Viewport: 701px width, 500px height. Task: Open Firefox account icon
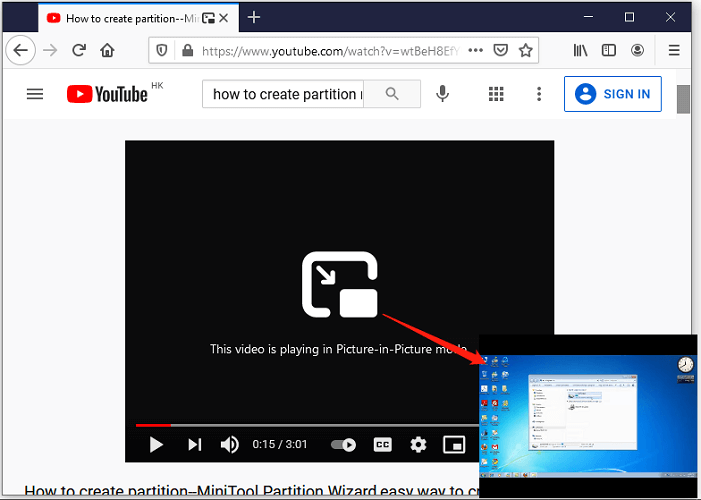[x=638, y=50]
